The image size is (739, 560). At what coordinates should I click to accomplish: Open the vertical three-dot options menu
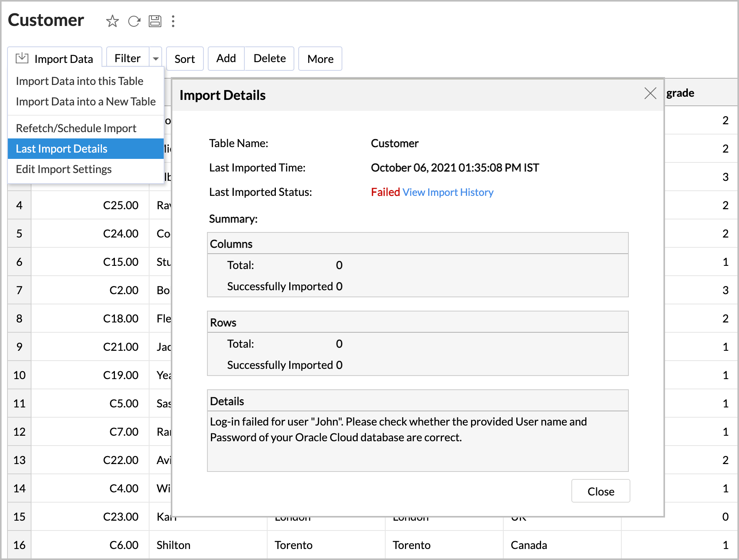tap(173, 21)
